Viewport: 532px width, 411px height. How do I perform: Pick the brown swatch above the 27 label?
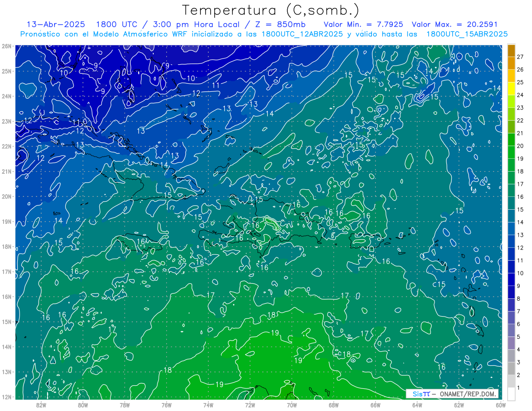tap(511, 51)
